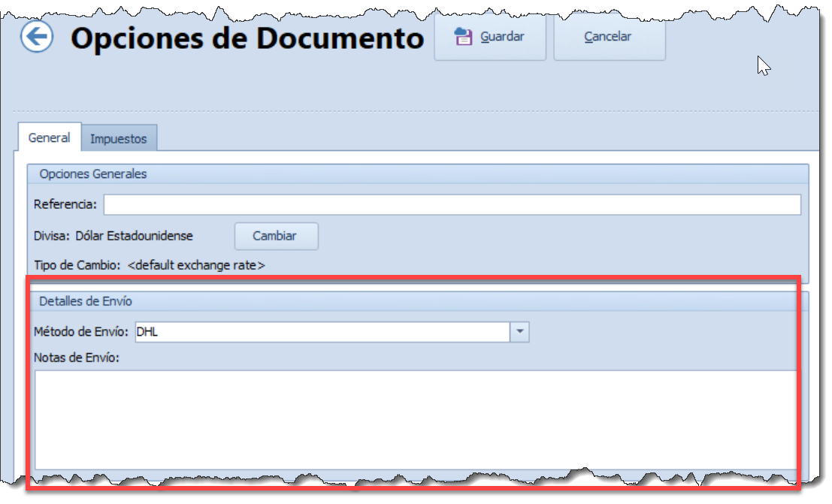Select the Método de Envío field showing DHL
This screenshot has width=832, height=504.
click(x=322, y=332)
